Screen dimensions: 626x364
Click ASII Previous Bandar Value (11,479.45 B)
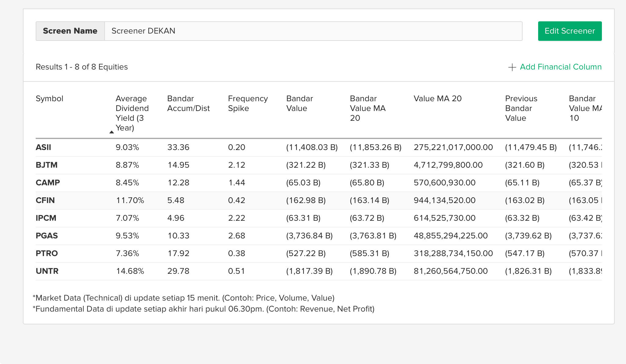[531, 147]
